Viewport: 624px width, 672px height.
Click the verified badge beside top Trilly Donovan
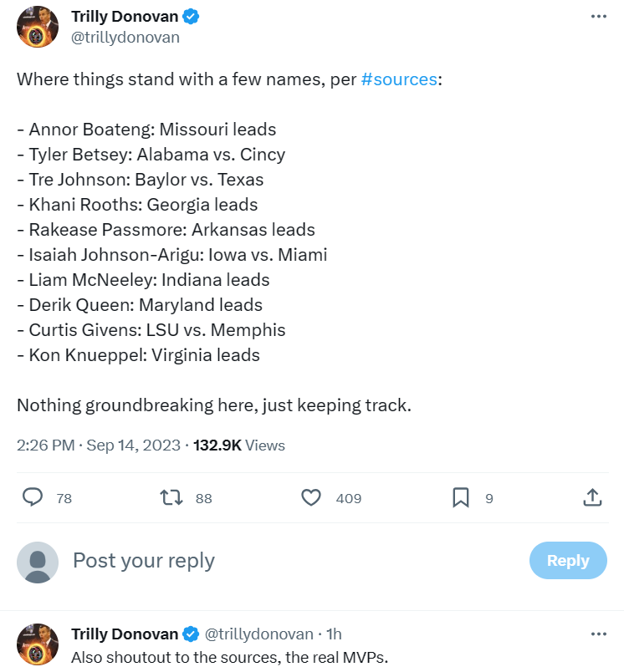pyautogui.click(x=192, y=17)
